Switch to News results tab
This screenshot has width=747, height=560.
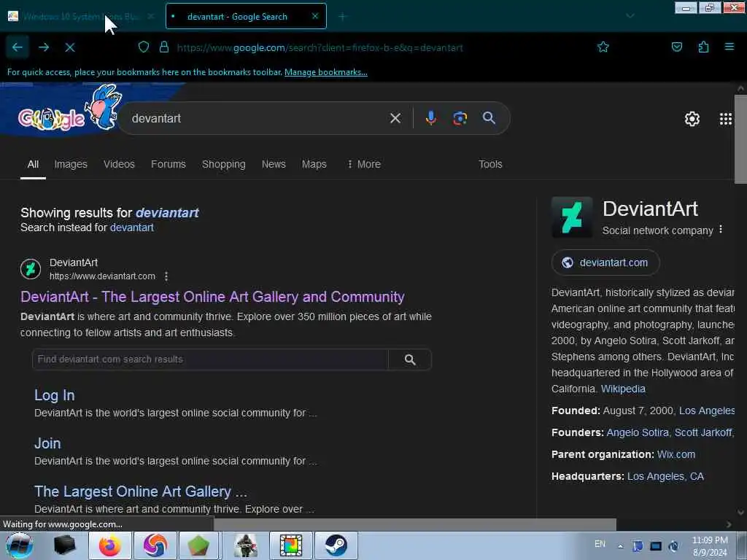coord(274,164)
